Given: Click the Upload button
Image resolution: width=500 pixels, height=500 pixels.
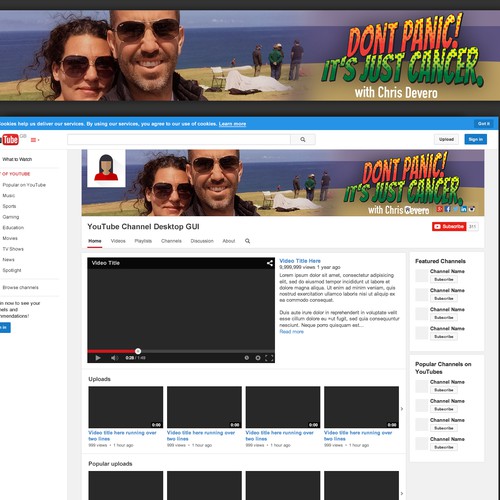Looking at the screenshot, I should point(446,139).
